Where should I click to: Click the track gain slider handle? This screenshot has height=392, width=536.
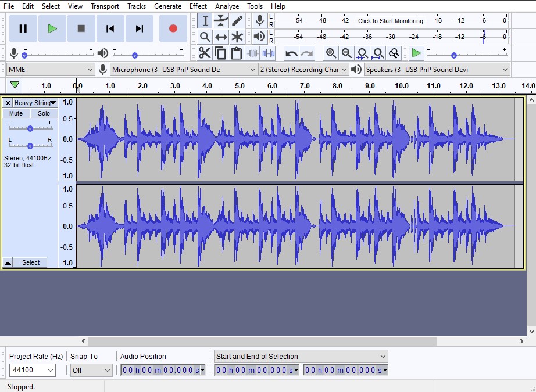(x=30, y=128)
